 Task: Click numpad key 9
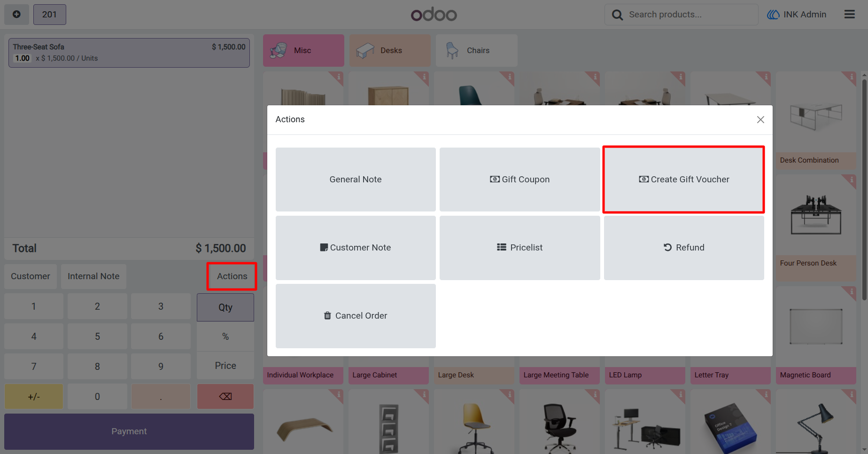coord(161,367)
